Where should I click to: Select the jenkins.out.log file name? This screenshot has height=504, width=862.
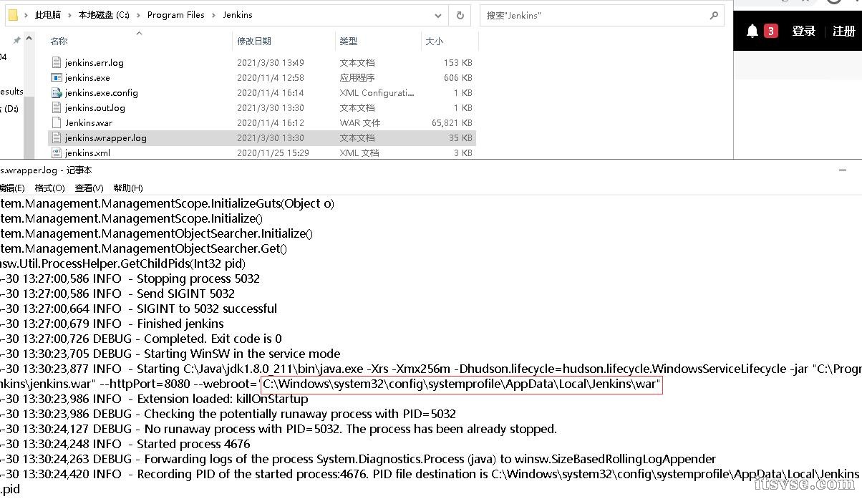95,107
